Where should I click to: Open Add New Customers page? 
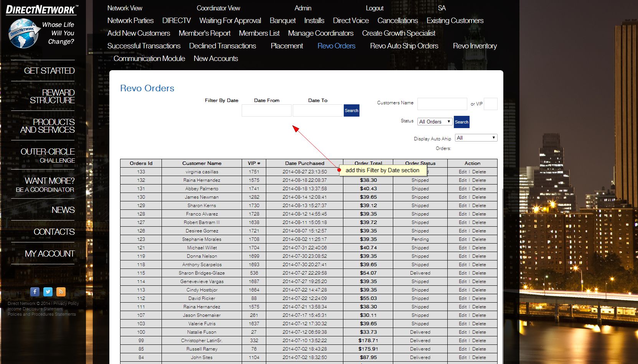(139, 33)
